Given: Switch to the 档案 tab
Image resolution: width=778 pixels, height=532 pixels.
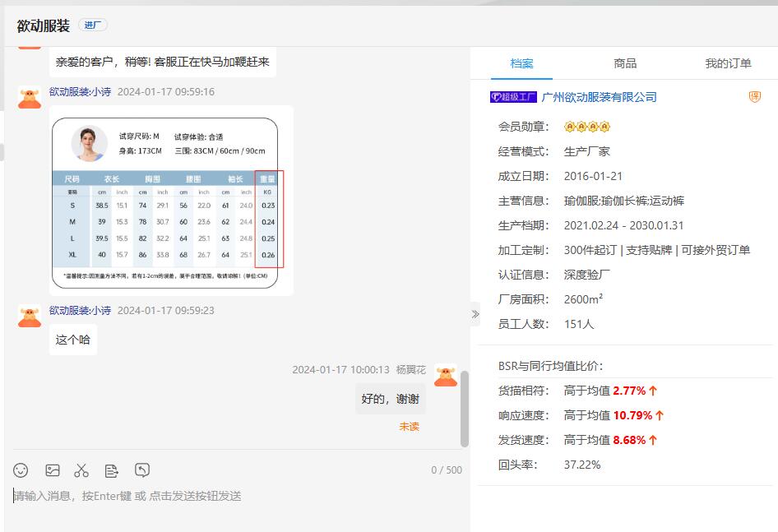Looking at the screenshot, I should 521,63.
